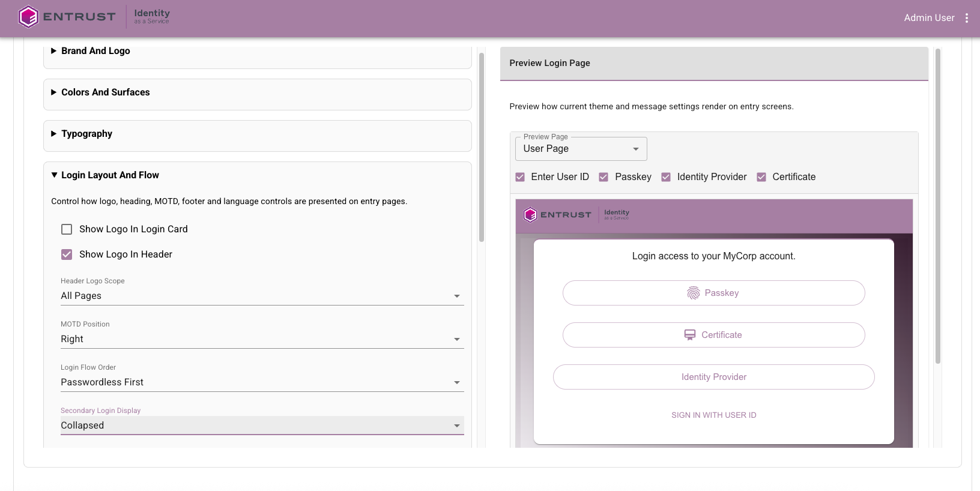
Task: Toggle the Enter User ID checkbox
Action: (x=520, y=177)
